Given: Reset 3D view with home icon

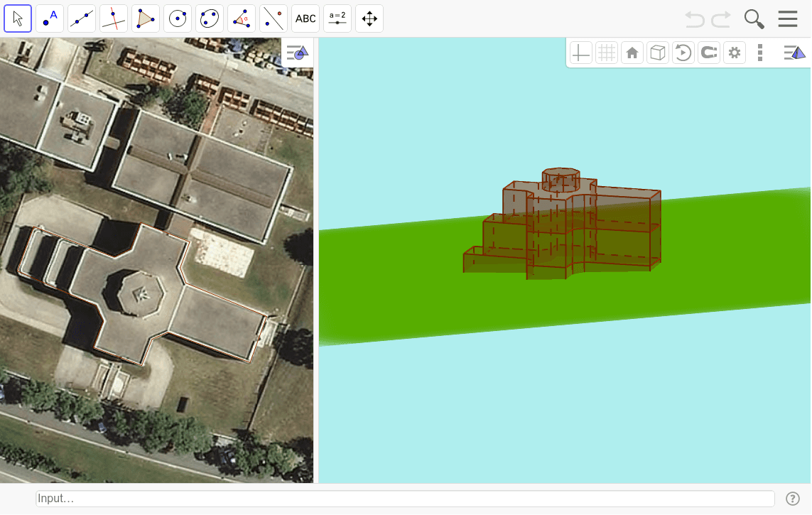Looking at the screenshot, I should pos(632,53).
